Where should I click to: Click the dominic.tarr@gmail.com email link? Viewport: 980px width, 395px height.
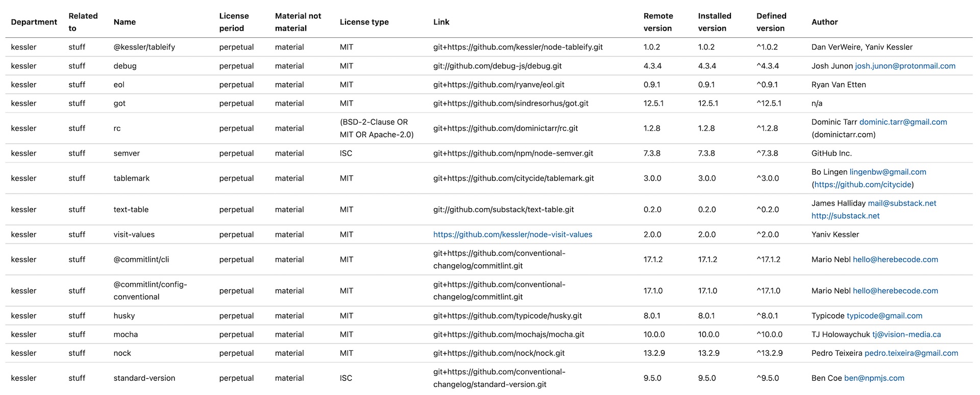(x=903, y=122)
